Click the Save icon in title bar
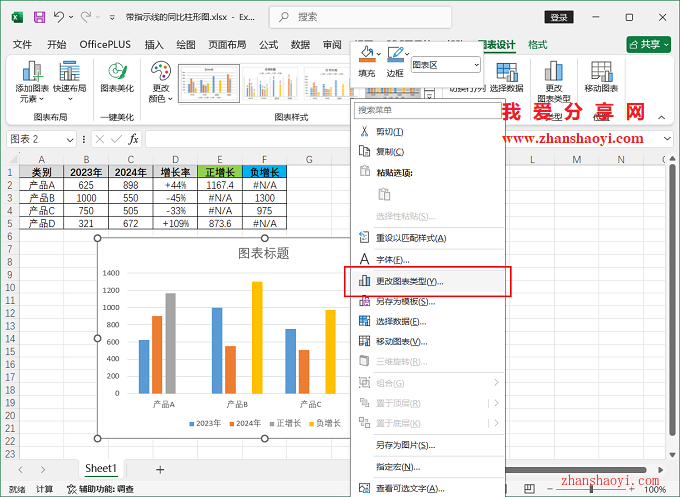680x497 pixels. tap(39, 17)
